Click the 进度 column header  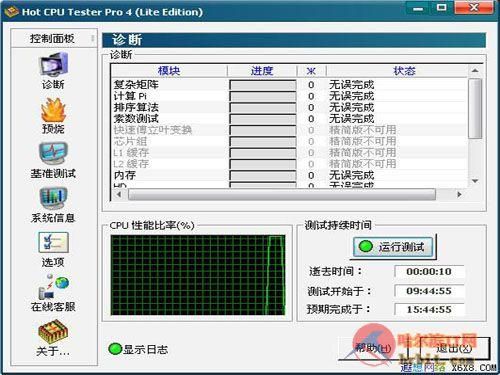[262, 71]
